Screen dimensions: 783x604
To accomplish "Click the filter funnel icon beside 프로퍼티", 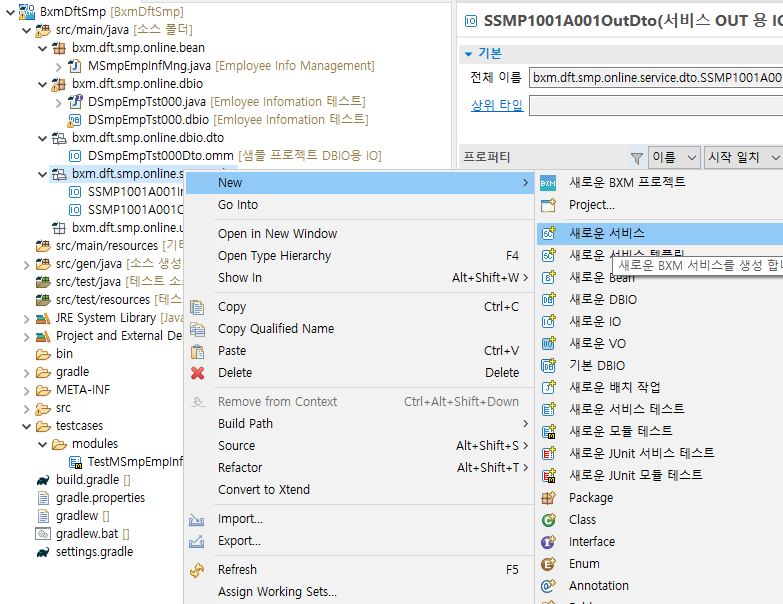I will (636, 157).
